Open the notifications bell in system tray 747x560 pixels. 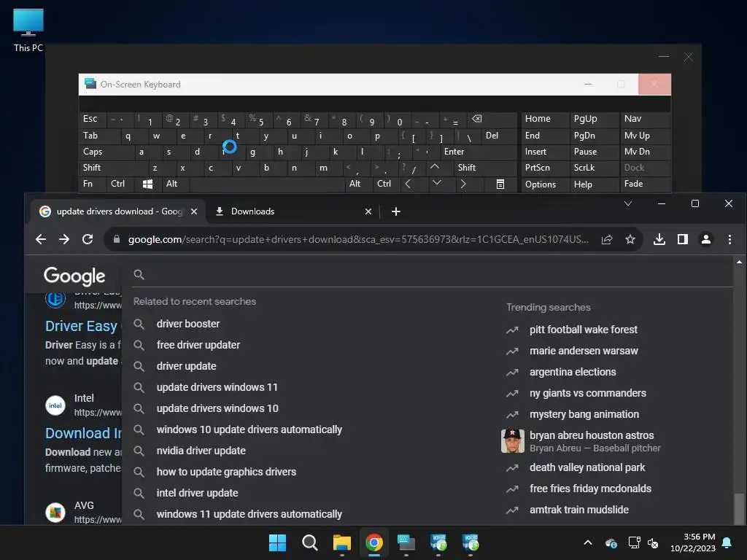pyautogui.click(x=727, y=542)
